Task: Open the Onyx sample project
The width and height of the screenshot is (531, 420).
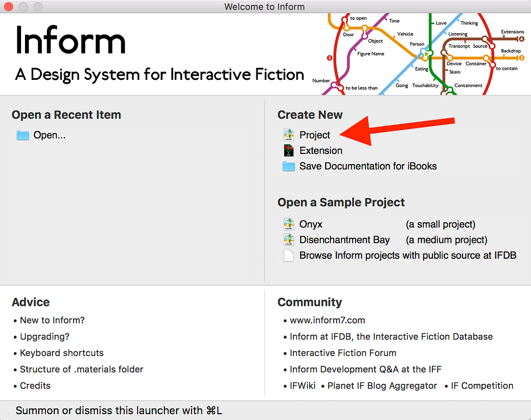Action: coord(310,224)
